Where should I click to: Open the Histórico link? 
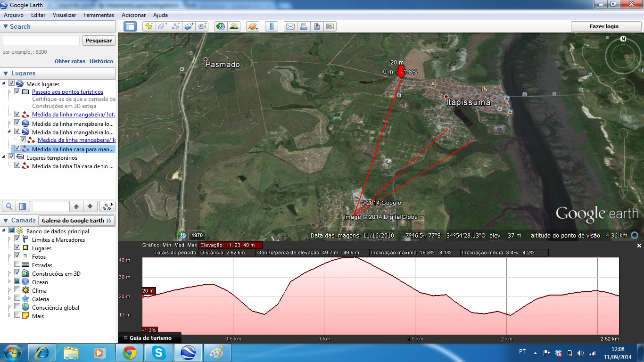click(101, 61)
